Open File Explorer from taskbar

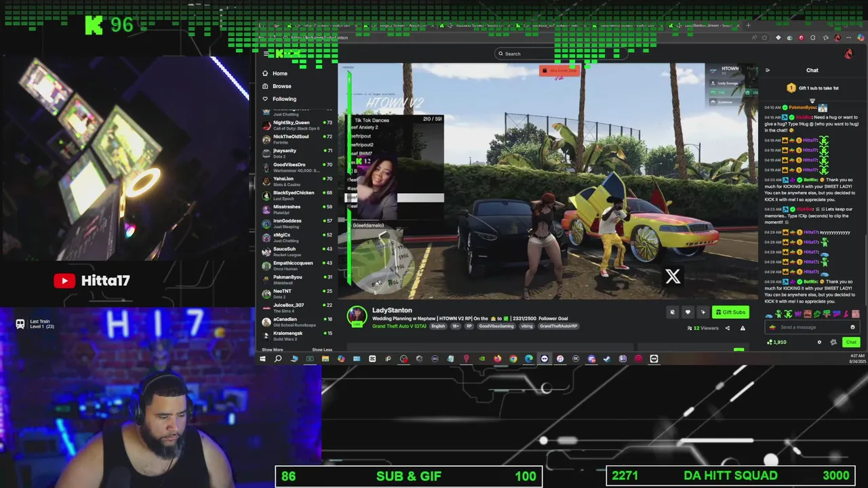(325, 359)
